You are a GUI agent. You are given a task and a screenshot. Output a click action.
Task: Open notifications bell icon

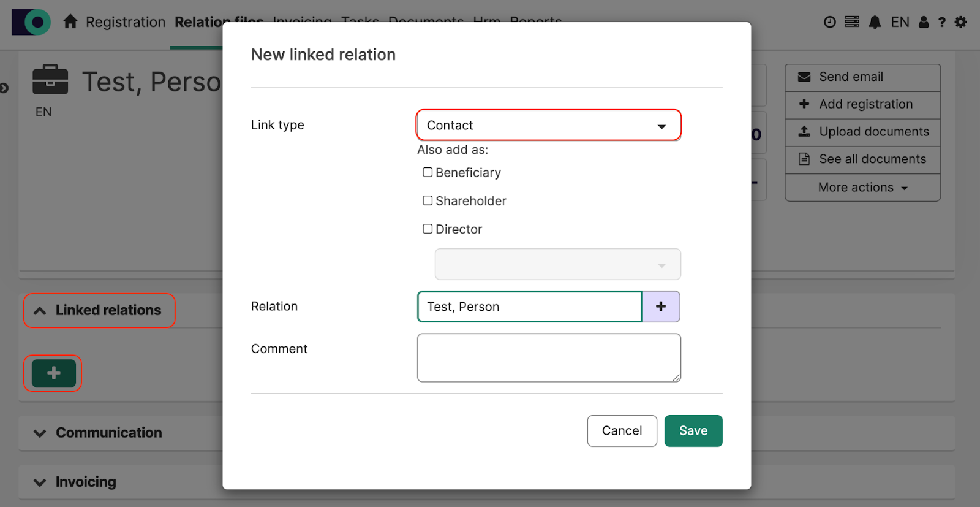[x=875, y=22]
